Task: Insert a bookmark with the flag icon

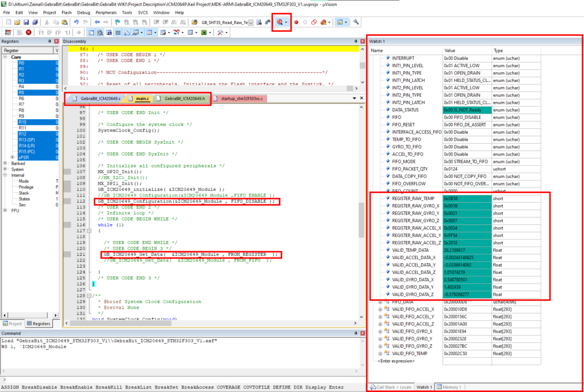Action: click(x=117, y=22)
